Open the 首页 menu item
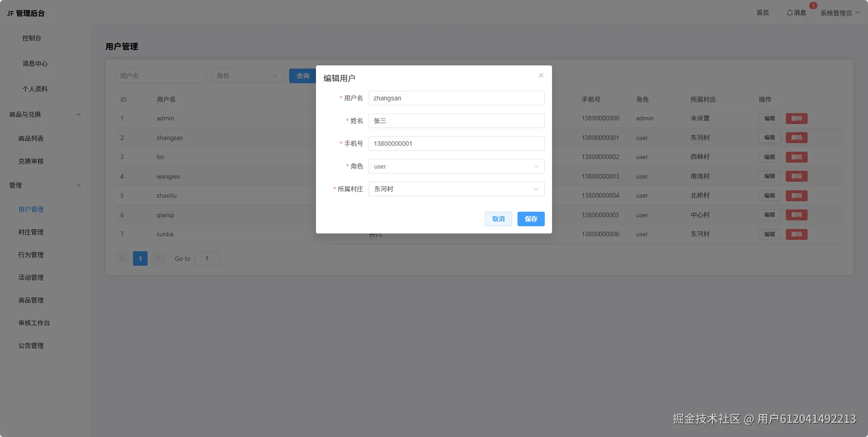The image size is (868, 437). click(762, 13)
